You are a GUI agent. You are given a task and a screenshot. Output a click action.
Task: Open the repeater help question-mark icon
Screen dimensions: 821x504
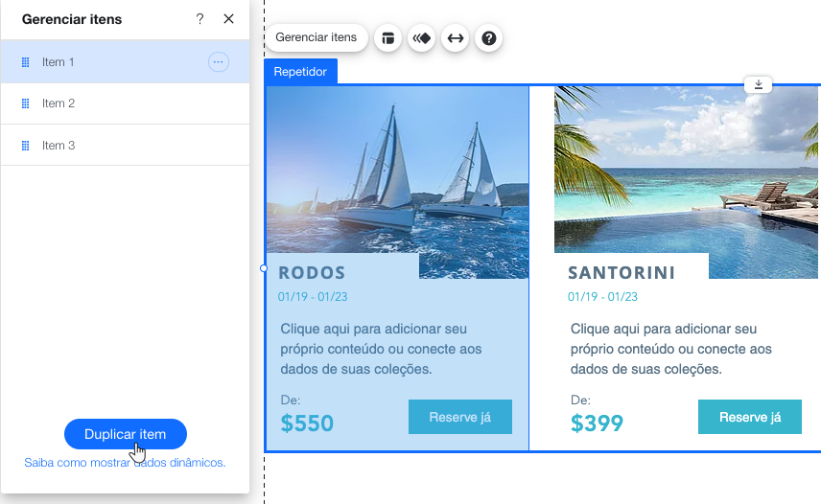[488, 38]
